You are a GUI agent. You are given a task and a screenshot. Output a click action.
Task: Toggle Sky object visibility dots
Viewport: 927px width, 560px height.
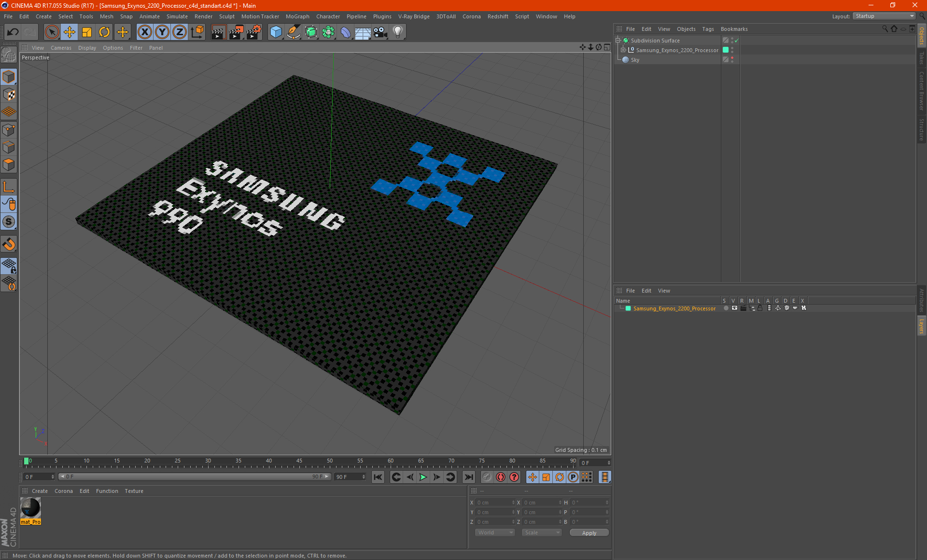pos(732,60)
